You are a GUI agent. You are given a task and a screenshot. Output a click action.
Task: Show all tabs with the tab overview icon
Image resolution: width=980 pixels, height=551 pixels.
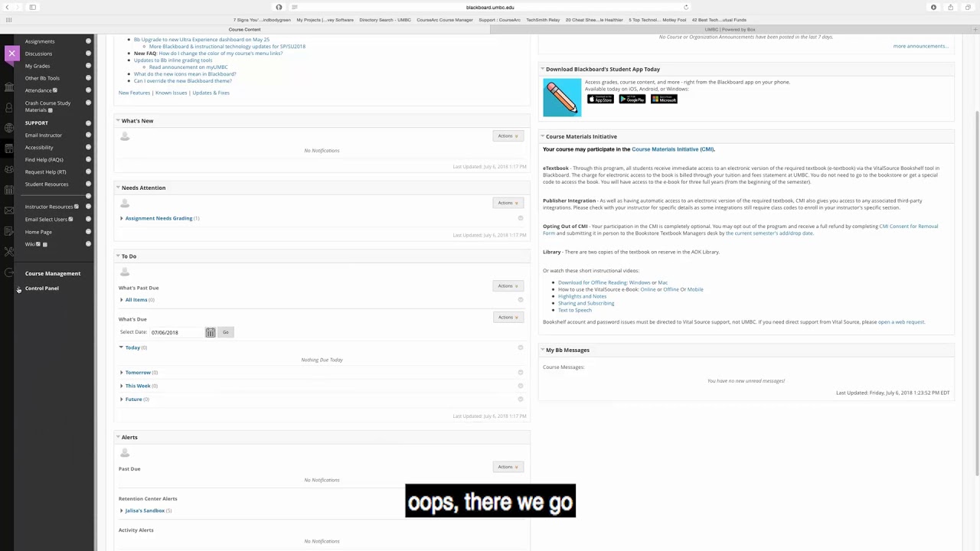968,8
